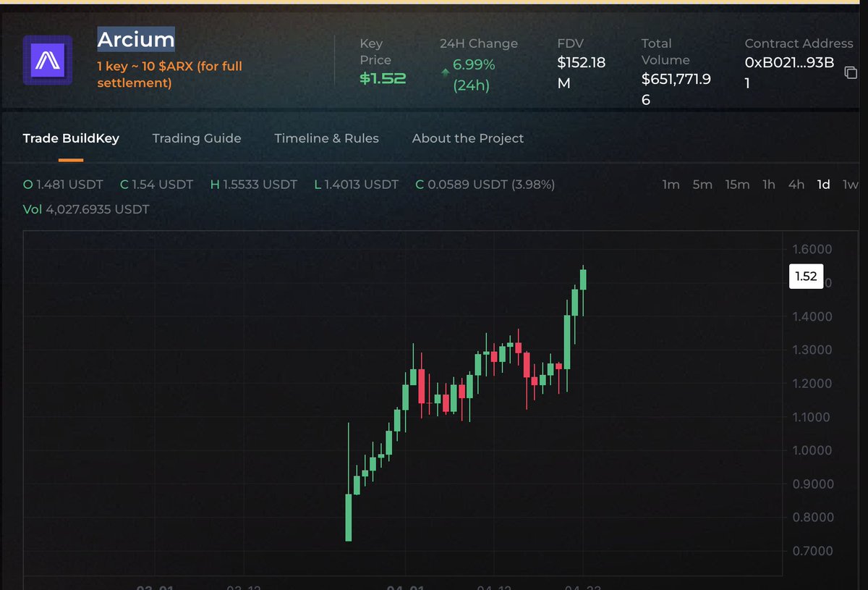Click the 1.0000 price axis label
Screen dimensions: 868x590
[813, 450]
